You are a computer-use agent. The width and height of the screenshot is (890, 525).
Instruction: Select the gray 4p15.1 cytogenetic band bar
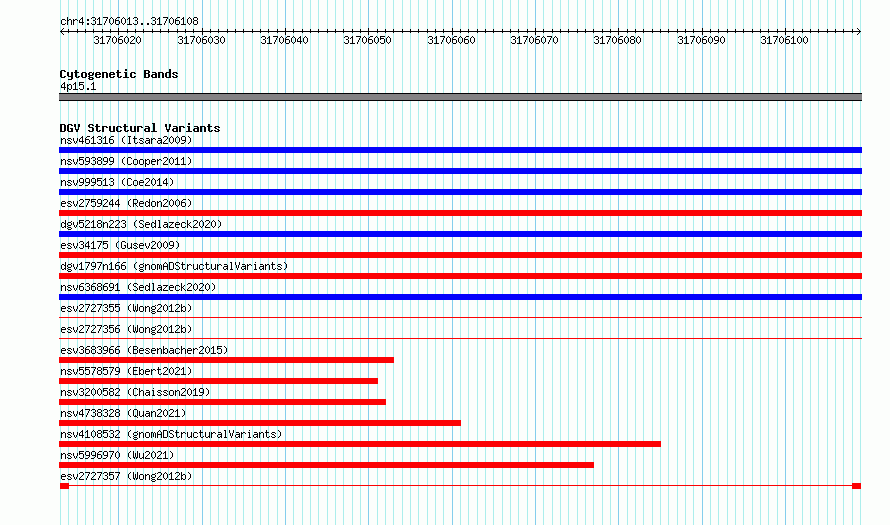tap(460, 97)
